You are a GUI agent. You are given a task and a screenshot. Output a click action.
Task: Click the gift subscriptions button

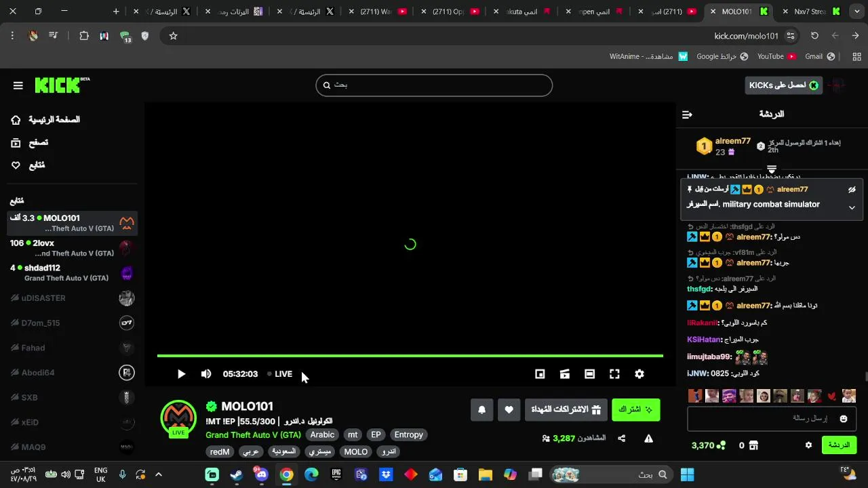coord(566,409)
